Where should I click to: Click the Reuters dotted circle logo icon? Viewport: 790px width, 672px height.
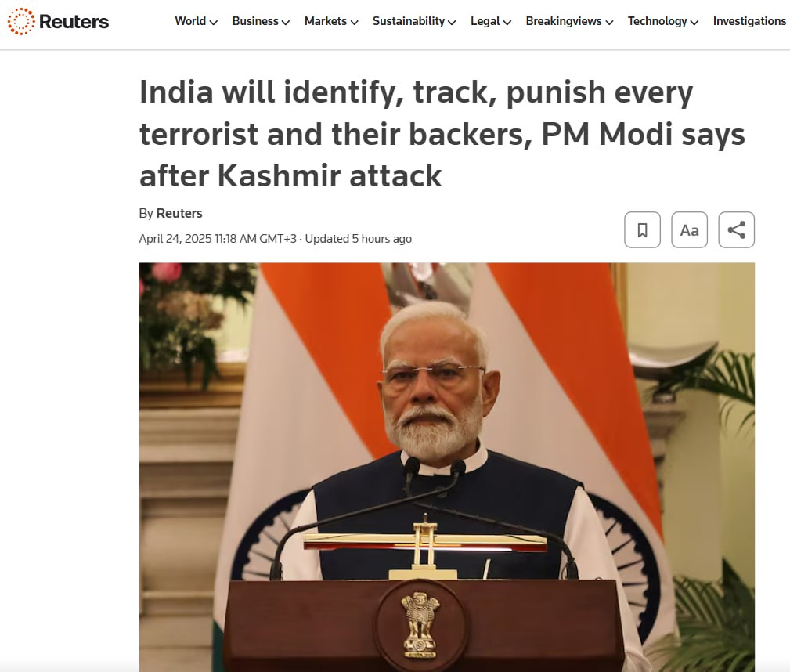pyautogui.click(x=21, y=21)
